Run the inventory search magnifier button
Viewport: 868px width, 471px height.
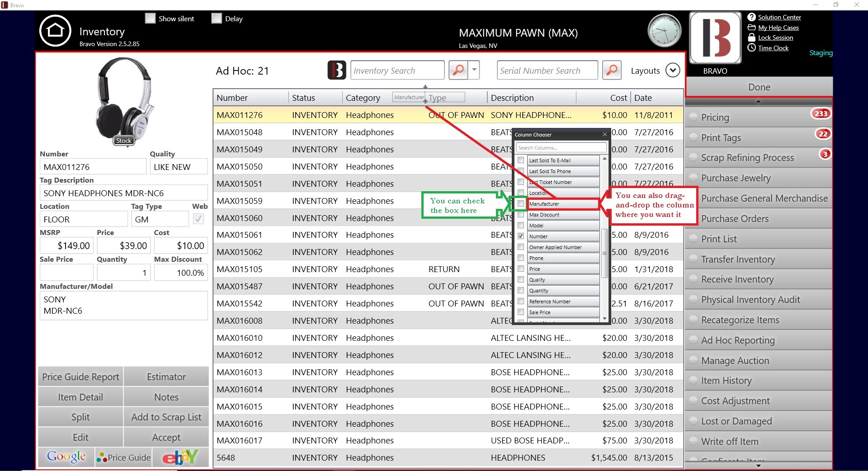458,70
